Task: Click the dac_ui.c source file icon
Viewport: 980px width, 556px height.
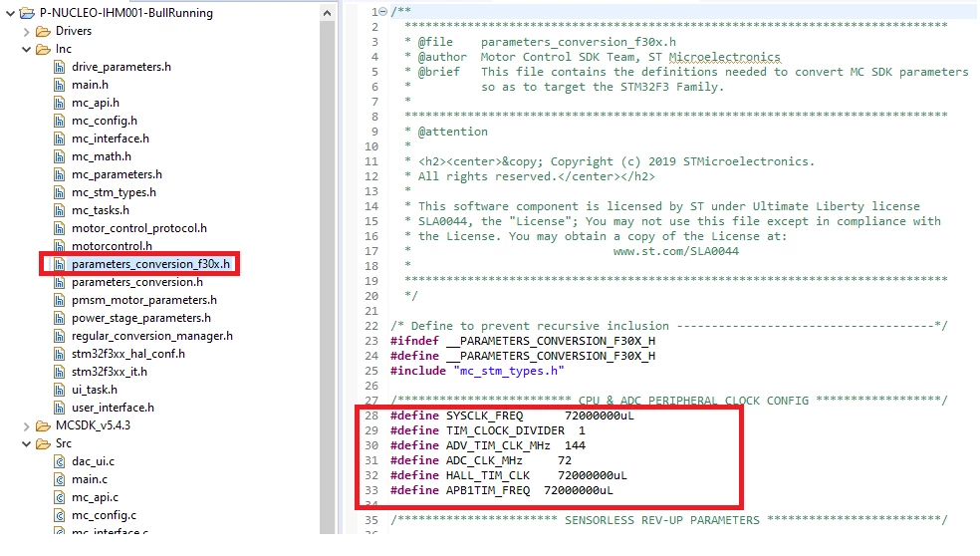Action: coord(60,461)
